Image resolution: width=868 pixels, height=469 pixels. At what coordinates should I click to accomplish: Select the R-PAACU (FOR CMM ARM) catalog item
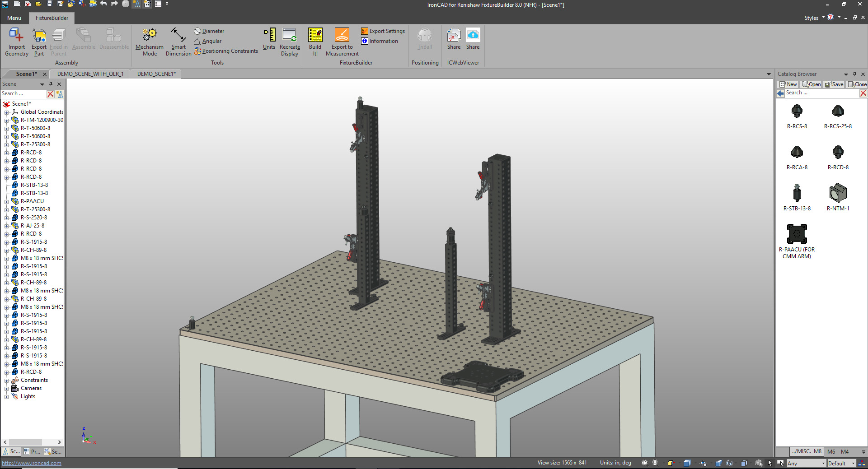(x=797, y=241)
